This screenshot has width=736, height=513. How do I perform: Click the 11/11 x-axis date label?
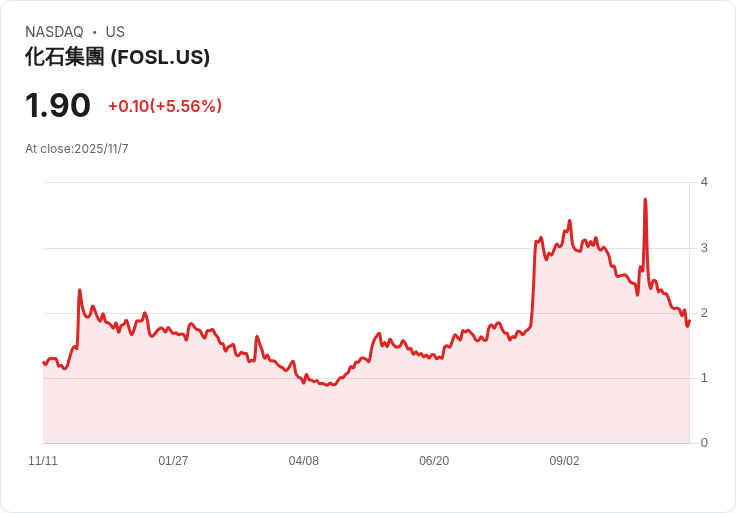click(43, 460)
